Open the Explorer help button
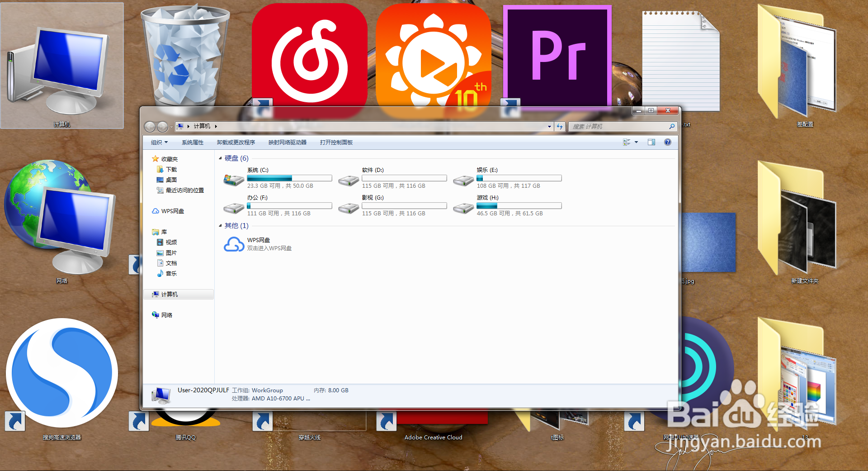Image resolution: width=868 pixels, height=471 pixels. click(668, 142)
